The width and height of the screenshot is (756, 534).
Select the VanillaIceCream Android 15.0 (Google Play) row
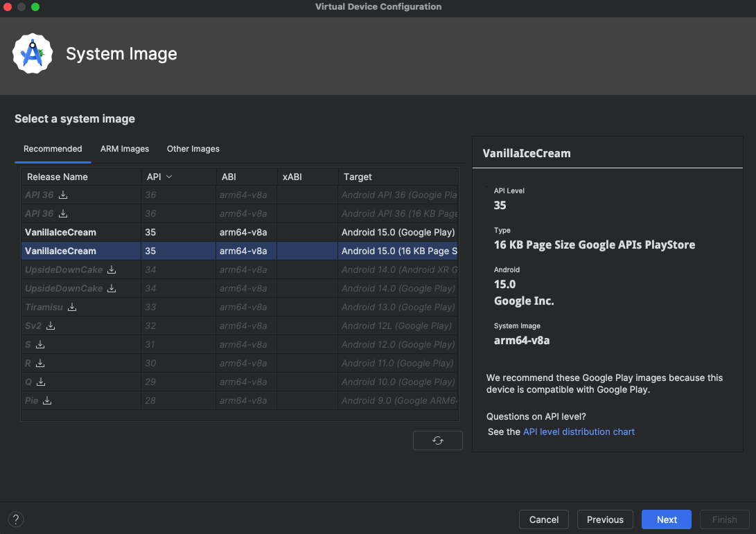tap(239, 232)
